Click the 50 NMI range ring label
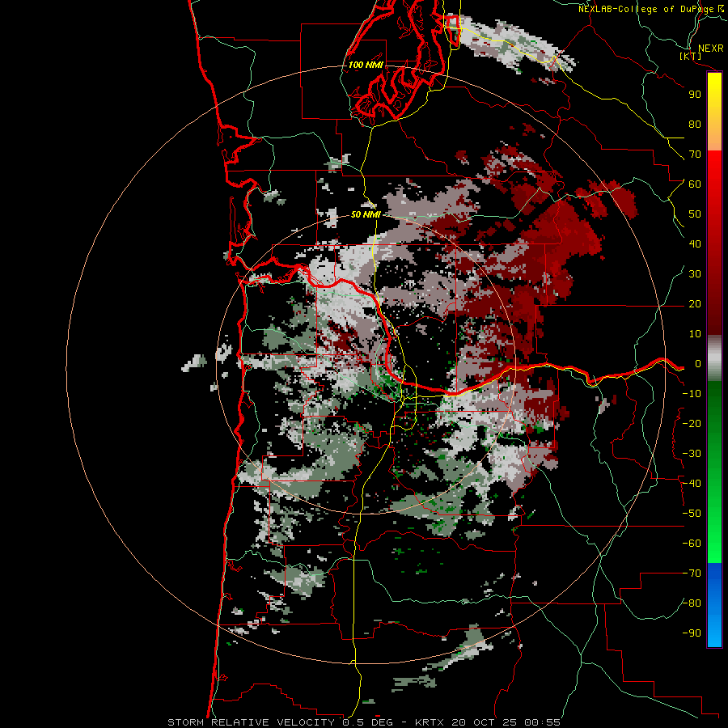The height and width of the screenshot is (728, 728). click(x=366, y=214)
